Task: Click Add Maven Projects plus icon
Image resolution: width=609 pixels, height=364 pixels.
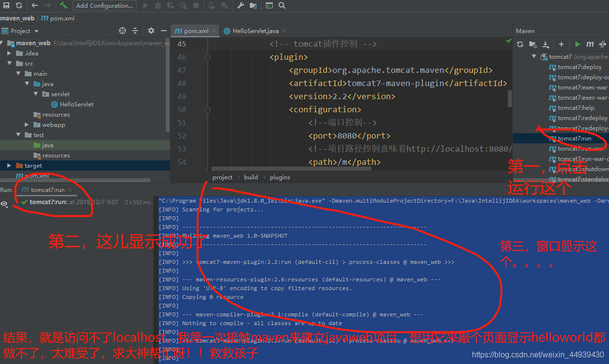Action: click(x=561, y=44)
